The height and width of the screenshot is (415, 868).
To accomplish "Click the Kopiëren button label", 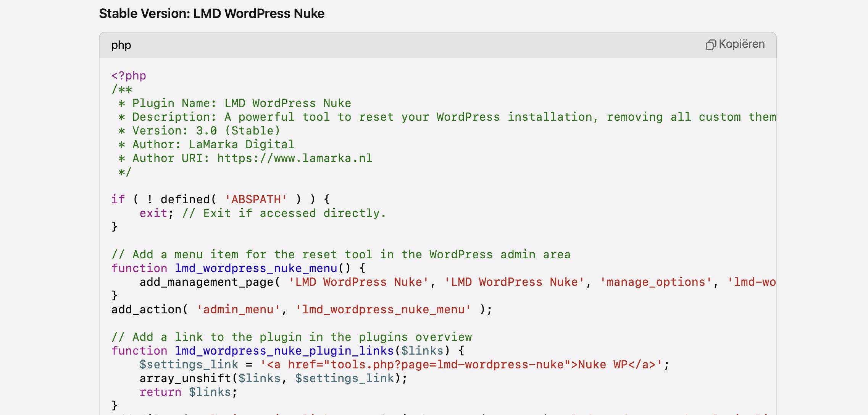I will click(742, 44).
